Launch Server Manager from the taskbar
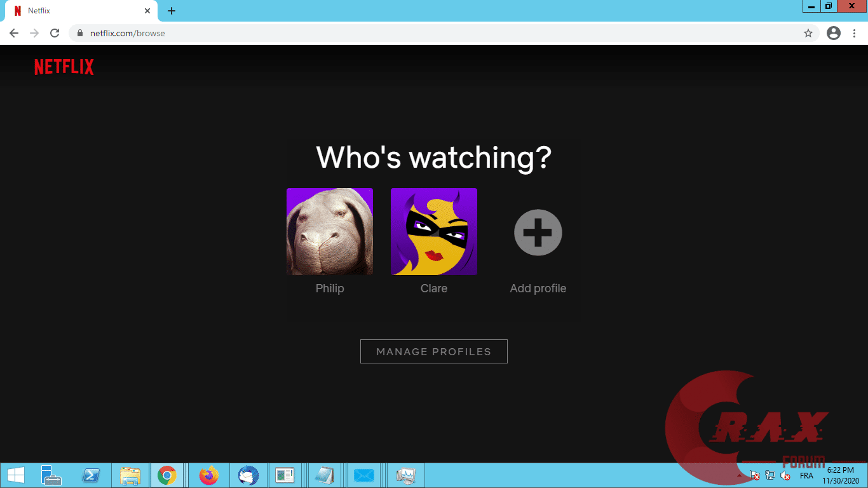The width and height of the screenshot is (868, 488). (x=51, y=475)
